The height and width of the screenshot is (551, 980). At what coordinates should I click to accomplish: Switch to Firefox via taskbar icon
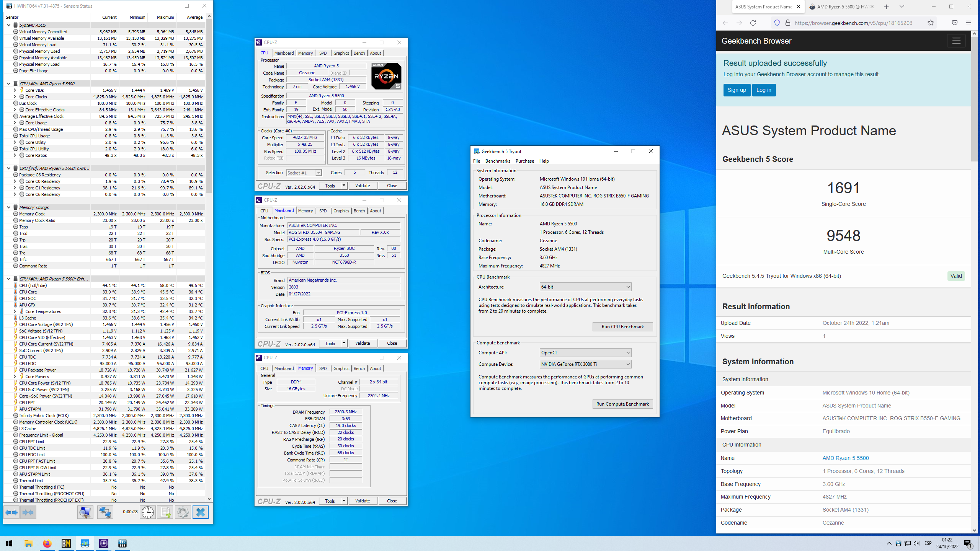(x=47, y=543)
